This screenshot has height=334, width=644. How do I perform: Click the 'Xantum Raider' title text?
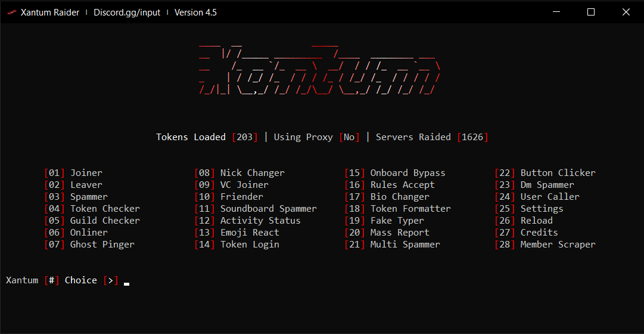coord(49,13)
